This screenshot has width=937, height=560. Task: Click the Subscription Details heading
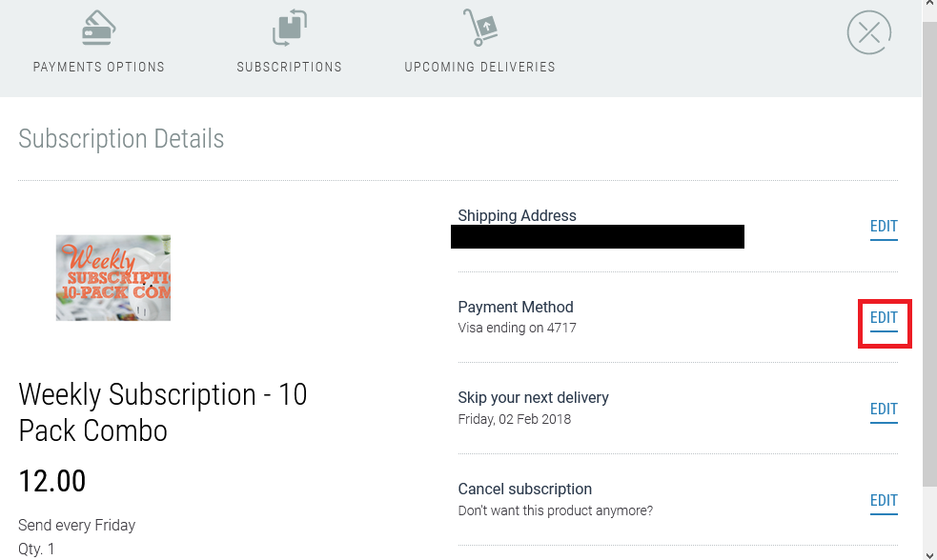(121, 139)
